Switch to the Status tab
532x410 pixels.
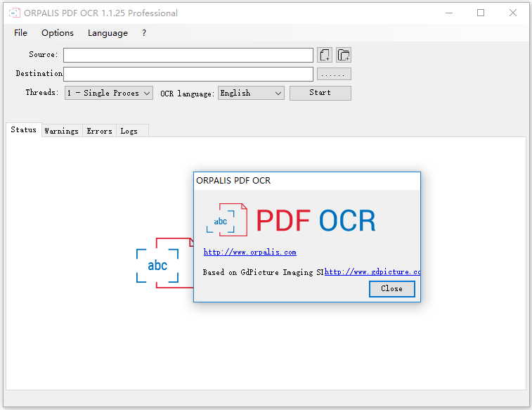tap(23, 130)
